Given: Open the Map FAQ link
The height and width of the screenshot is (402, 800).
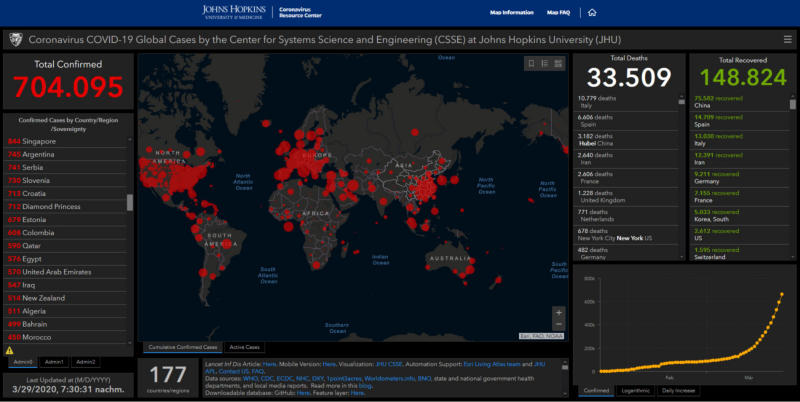Looking at the screenshot, I should [559, 13].
